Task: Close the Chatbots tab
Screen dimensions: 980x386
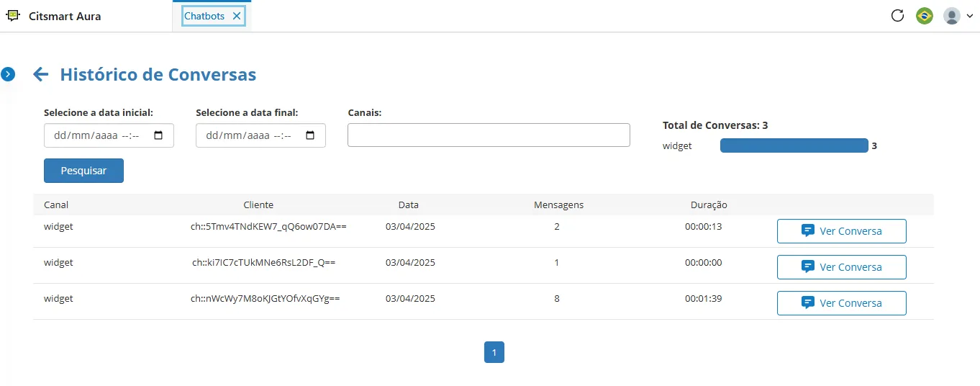Action: [237, 16]
